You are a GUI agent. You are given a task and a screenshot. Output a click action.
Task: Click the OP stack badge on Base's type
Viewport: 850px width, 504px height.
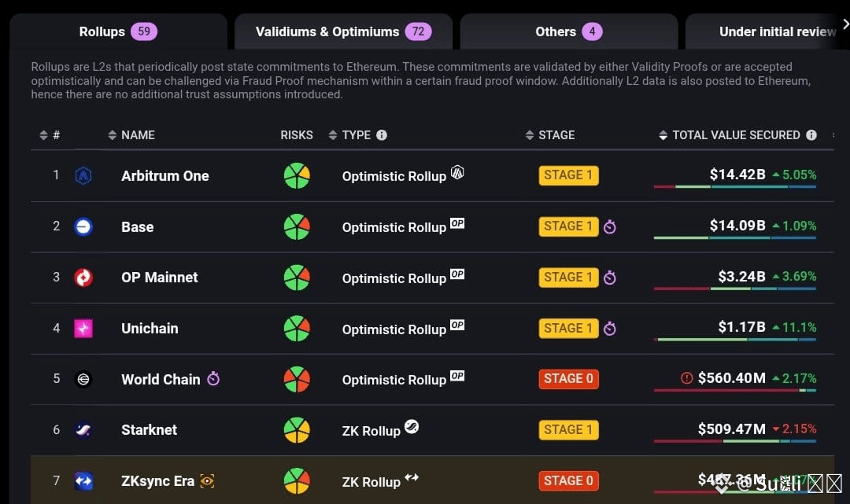457,223
